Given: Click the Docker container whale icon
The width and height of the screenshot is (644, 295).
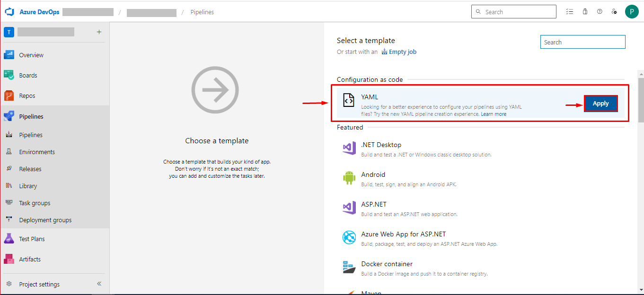Looking at the screenshot, I should (349, 267).
